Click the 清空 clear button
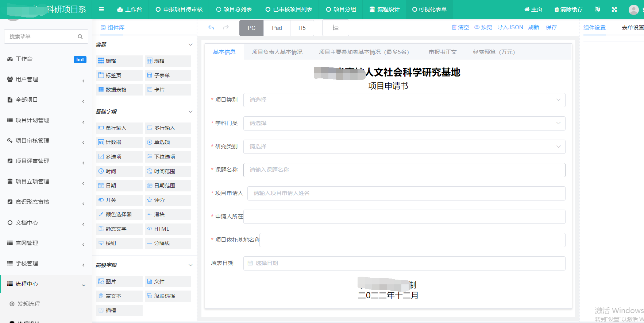Image resolution: width=644 pixels, height=323 pixels. 460,27
